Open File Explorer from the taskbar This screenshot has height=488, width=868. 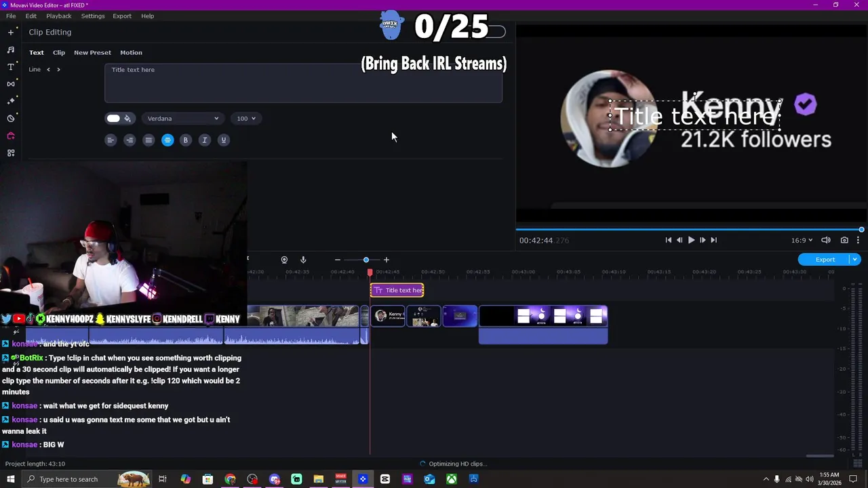point(318,479)
